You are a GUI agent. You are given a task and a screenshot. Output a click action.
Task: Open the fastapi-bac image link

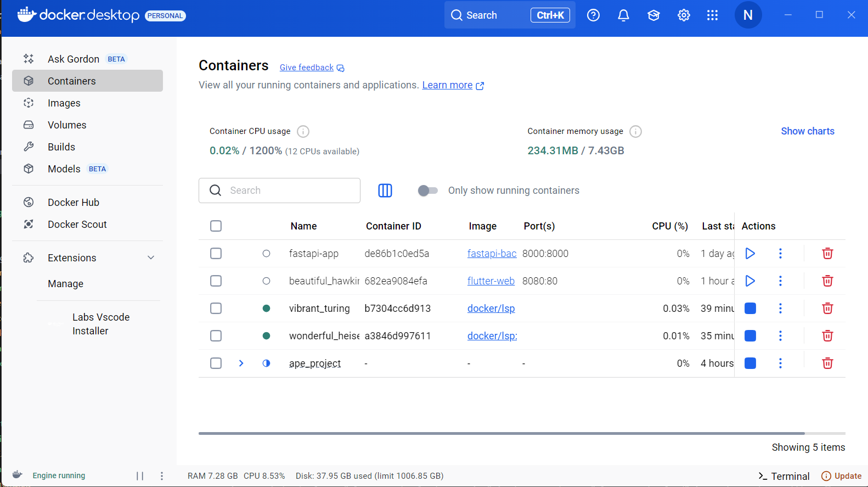click(492, 253)
